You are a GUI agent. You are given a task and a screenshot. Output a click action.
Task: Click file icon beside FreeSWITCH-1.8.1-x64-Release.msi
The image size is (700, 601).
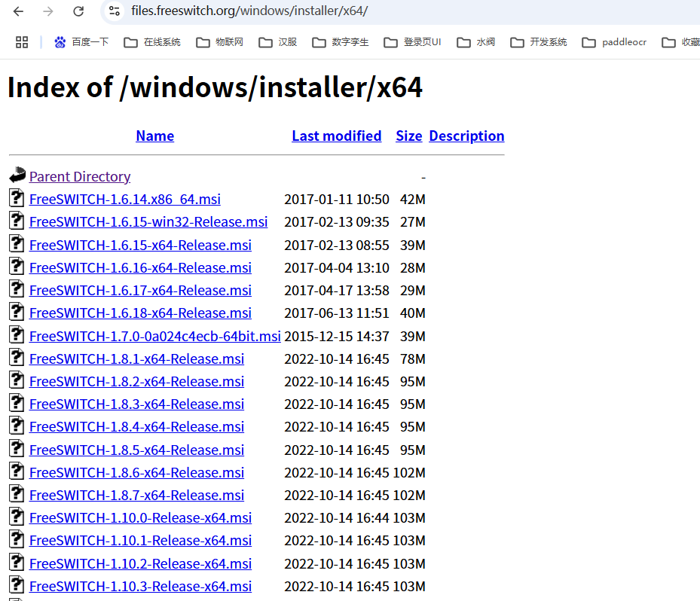(x=17, y=358)
